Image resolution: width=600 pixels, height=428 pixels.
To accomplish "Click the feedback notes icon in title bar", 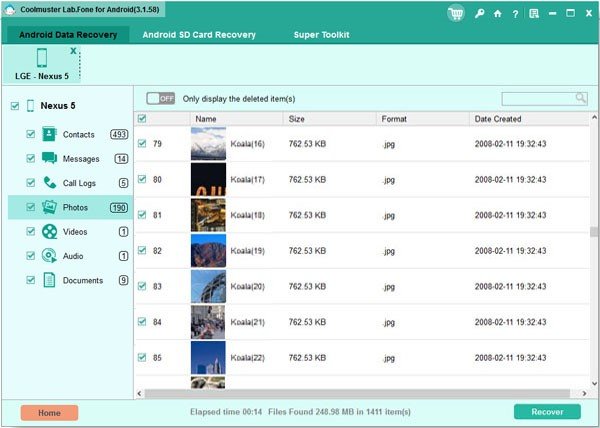I will click(x=534, y=14).
